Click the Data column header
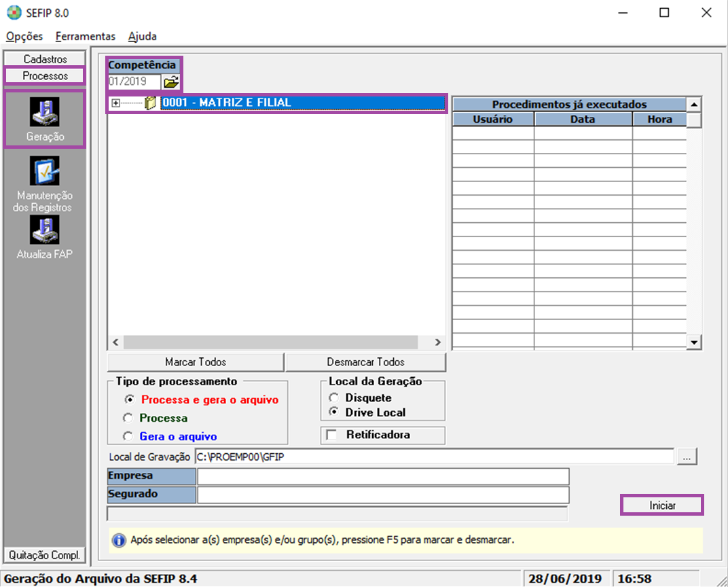 [x=583, y=120]
